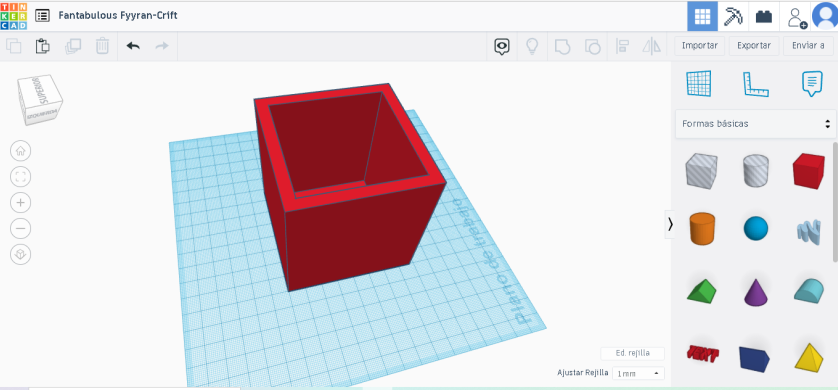Open the user profile avatar
This screenshot has height=390, width=838.
point(825,15)
